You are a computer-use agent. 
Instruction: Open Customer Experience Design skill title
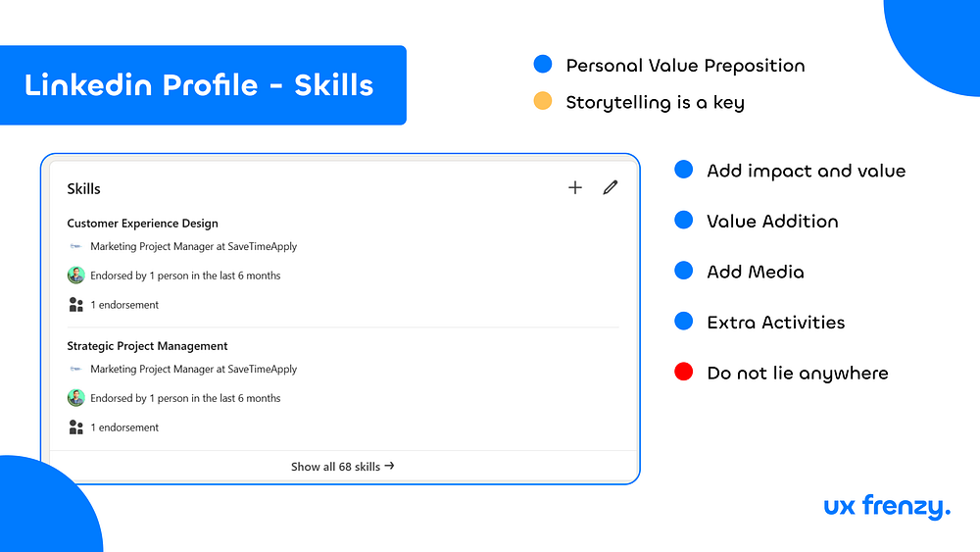pos(142,224)
